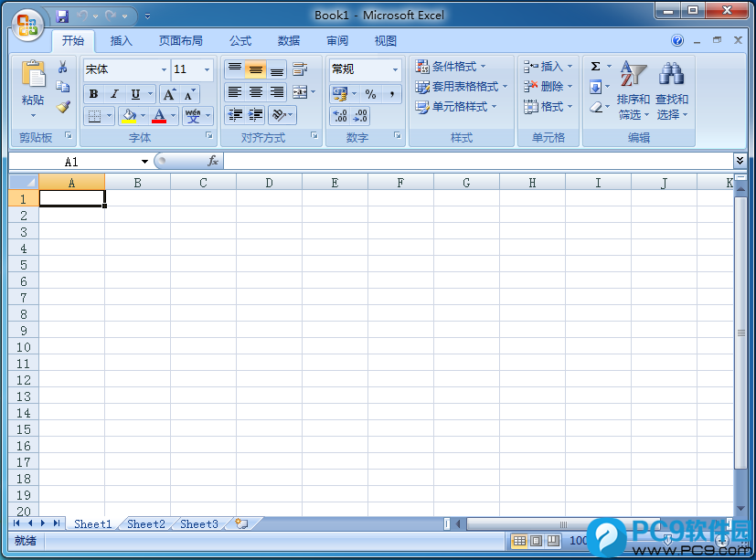Toggle bold formatting with B
The height and width of the screenshot is (560, 756).
click(x=93, y=93)
